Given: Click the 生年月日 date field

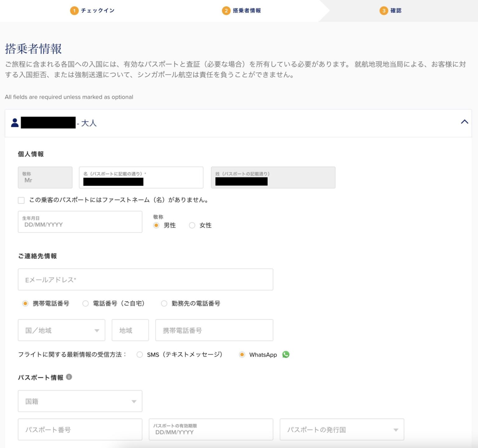Looking at the screenshot, I should 80,222.
